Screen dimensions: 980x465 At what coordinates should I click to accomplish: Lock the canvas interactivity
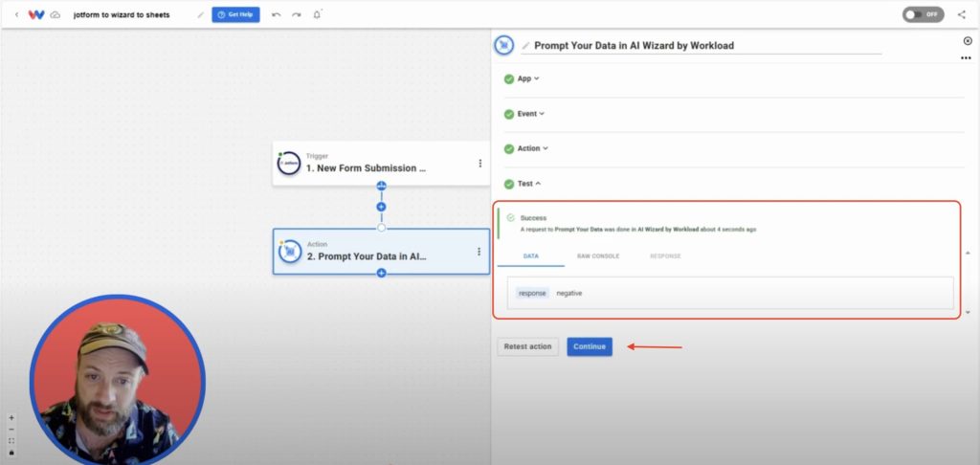pyautogui.click(x=11, y=452)
